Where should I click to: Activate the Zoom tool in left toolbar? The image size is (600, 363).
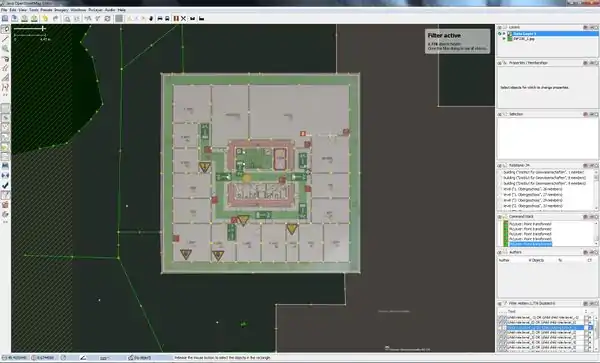(x=5, y=49)
